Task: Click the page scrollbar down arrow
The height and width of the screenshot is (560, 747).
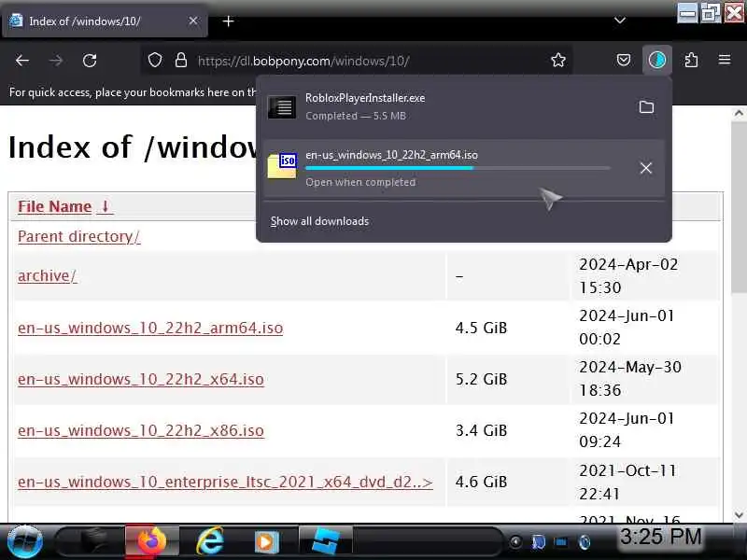Action: pyautogui.click(x=739, y=515)
